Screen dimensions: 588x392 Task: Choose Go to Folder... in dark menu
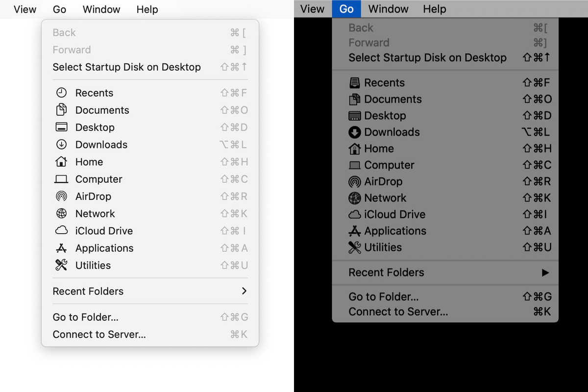coord(445,296)
